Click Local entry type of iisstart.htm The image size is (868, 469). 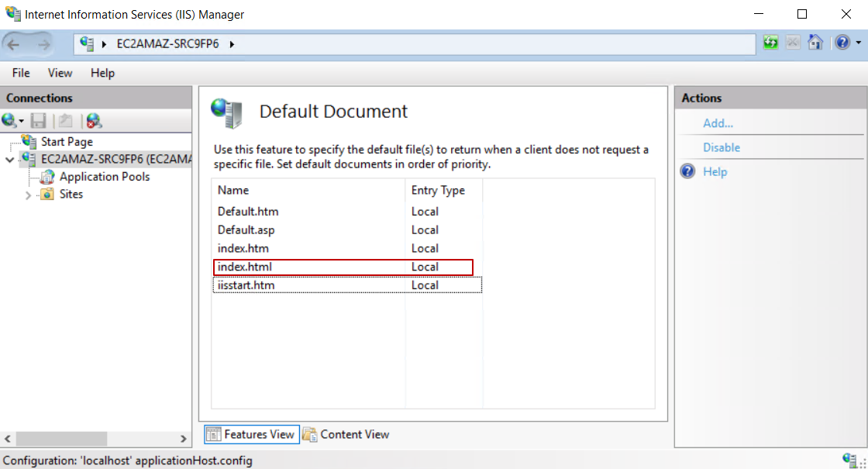pos(425,285)
